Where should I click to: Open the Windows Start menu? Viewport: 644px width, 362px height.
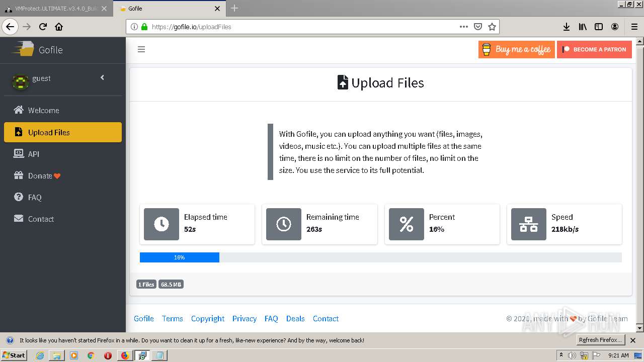pyautogui.click(x=14, y=355)
